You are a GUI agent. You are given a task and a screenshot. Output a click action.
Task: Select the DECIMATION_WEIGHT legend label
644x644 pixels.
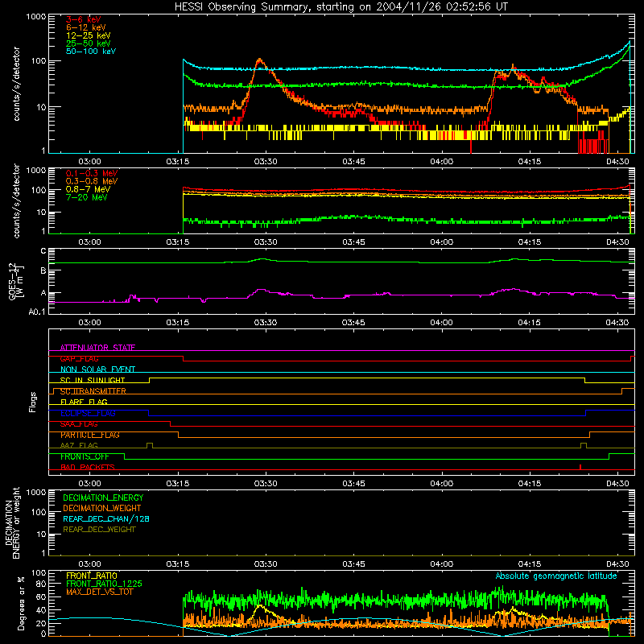(x=102, y=508)
